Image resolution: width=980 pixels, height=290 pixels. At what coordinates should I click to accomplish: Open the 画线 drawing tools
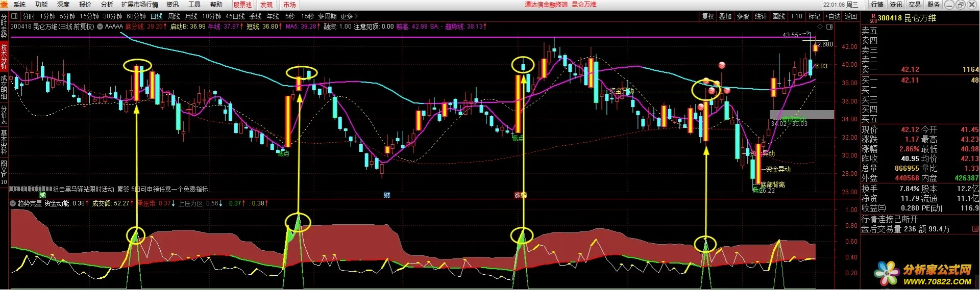click(x=779, y=16)
